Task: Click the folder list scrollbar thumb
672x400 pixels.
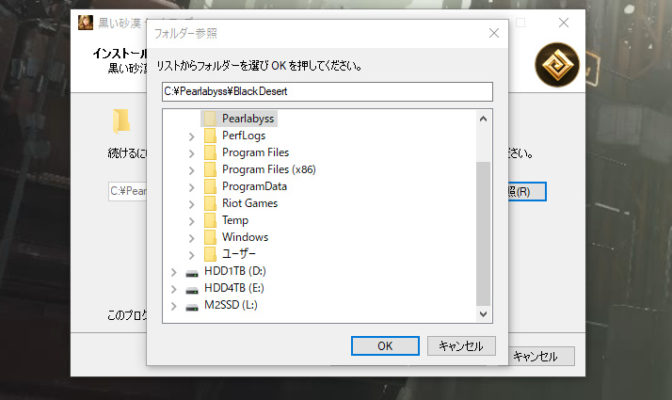Action: coord(483,234)
